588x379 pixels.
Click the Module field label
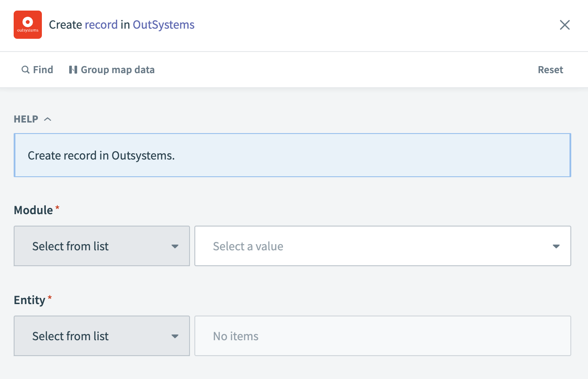pyautogui.click(x=33, y=210)
